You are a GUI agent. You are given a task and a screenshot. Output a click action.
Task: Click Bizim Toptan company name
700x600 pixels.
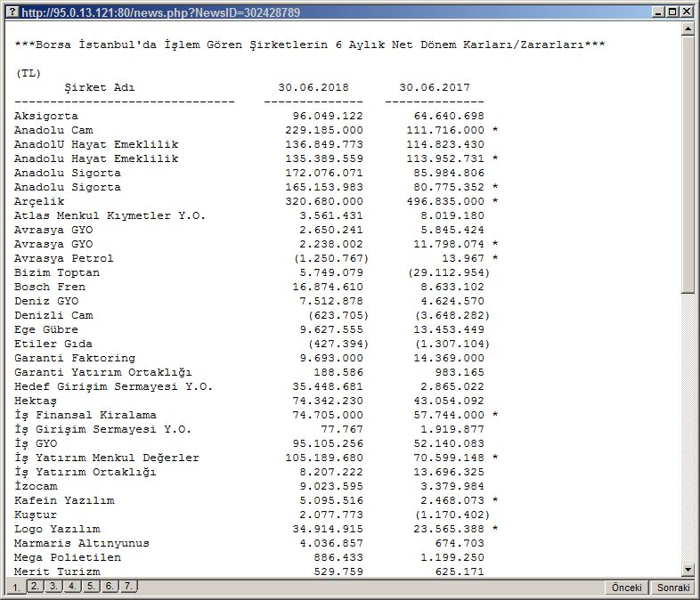tap(57, 273)
